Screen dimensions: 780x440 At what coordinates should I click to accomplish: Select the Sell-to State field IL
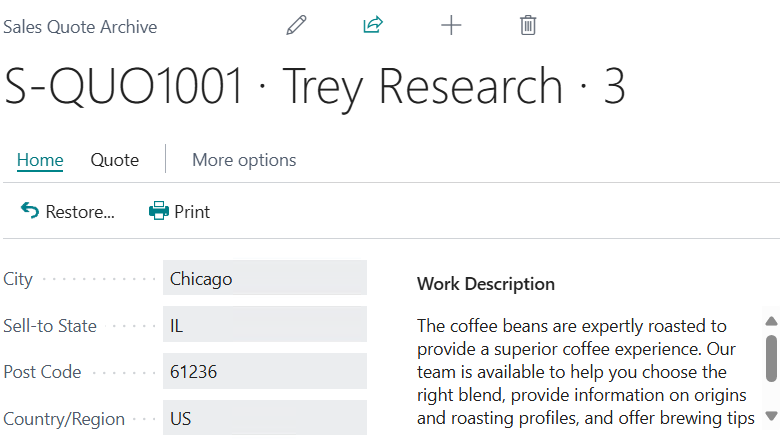point(264,325)
